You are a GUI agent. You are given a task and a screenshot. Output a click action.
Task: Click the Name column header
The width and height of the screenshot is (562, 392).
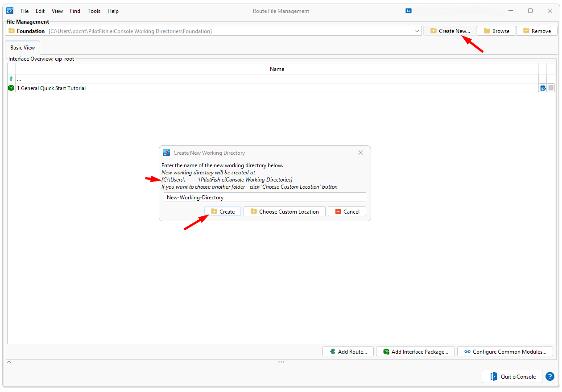[277, 69]
